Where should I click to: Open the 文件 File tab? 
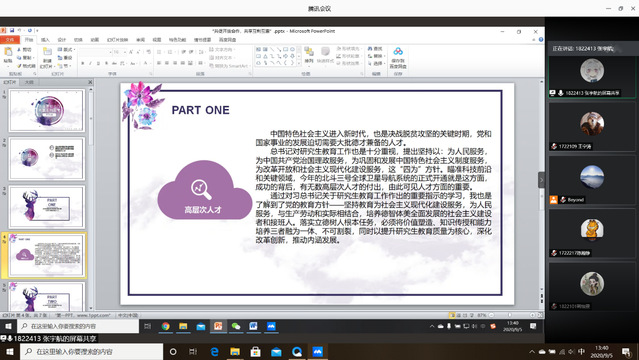[10, 40]
